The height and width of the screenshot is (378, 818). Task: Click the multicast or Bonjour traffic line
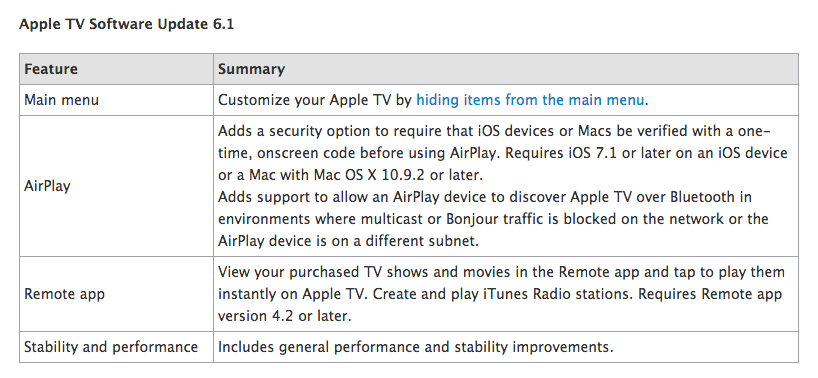pyautogui.click(x=493, y=218)
